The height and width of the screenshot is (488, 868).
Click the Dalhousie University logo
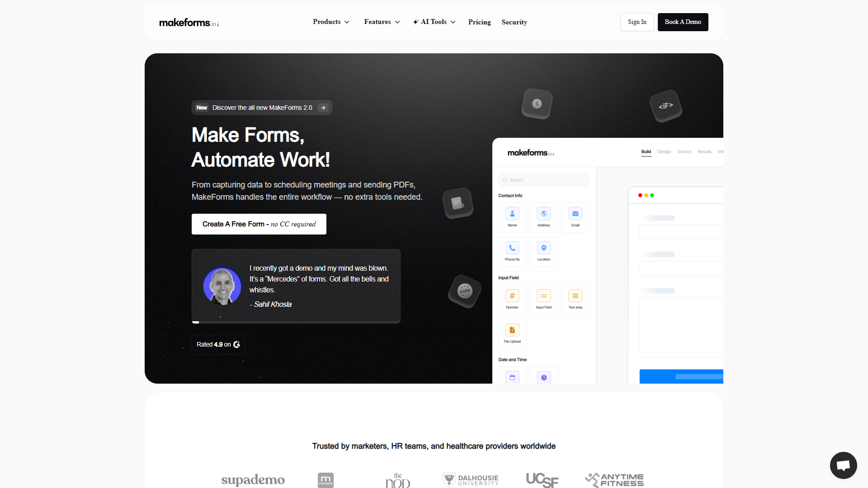click(x=470, y=480)
